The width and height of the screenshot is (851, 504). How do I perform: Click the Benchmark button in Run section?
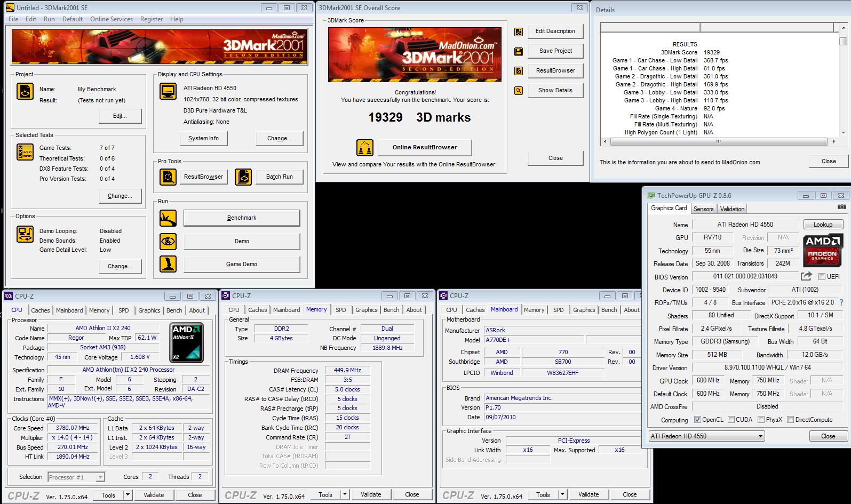[x=242, y=218]
